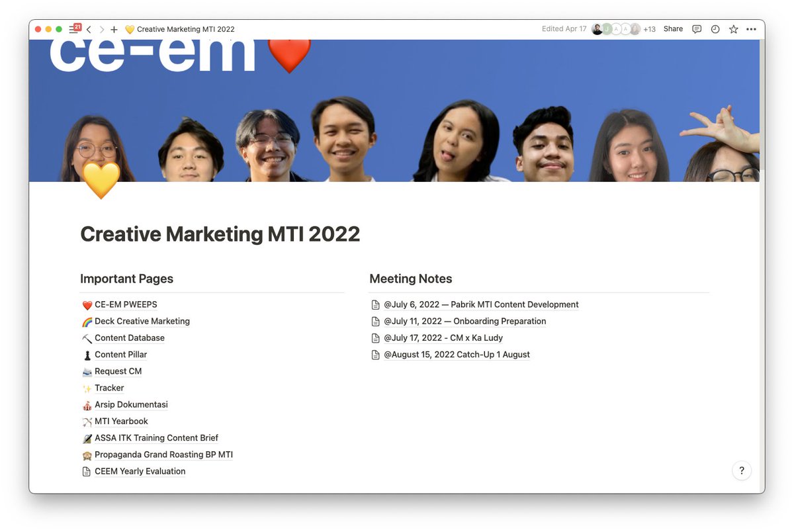The image size is (794, 532).
Task: Toggle the star to favorite this page
Action: coord(732,28)
